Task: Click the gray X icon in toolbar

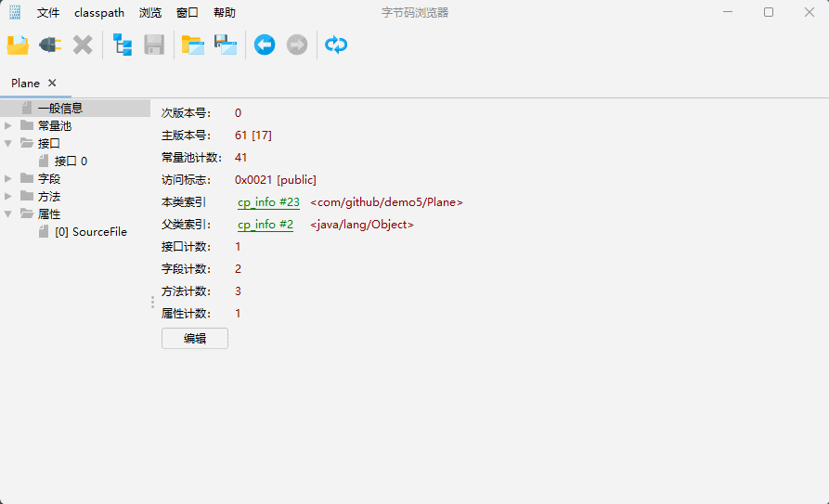Action: 83,45
